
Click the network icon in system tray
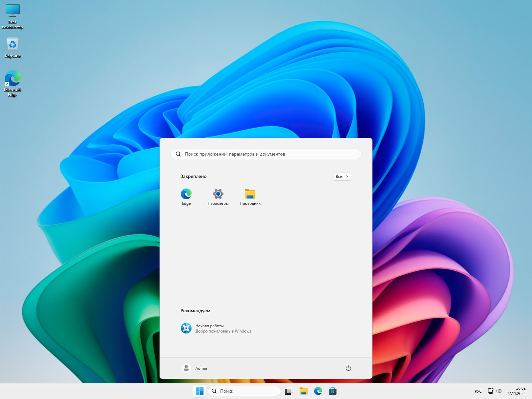click(x=490, y=391)
